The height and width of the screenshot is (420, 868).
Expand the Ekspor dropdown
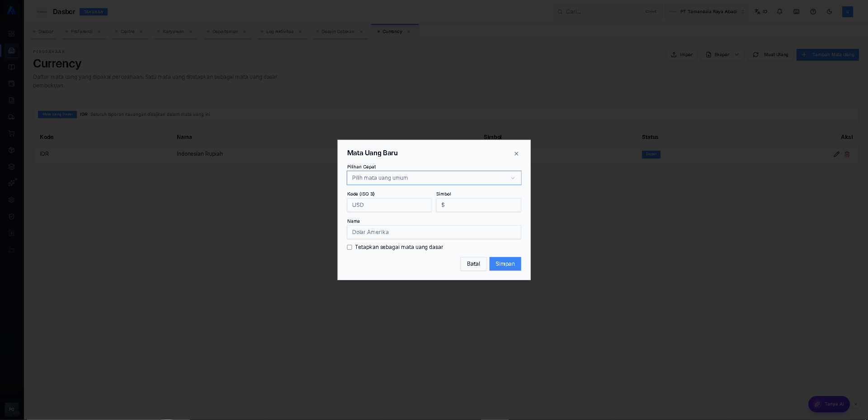coord(722,55)
